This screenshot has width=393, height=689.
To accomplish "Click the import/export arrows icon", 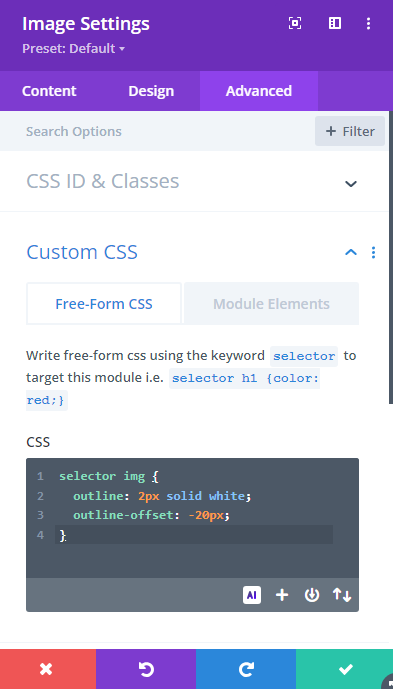I will (x=342, y=595).
